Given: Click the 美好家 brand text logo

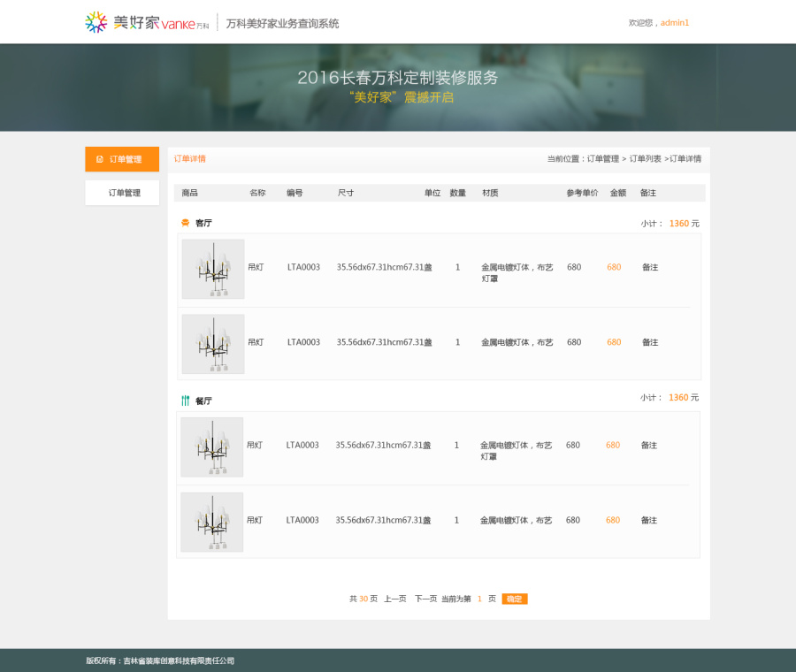Looking at the screenshot, I should (139, 22).
